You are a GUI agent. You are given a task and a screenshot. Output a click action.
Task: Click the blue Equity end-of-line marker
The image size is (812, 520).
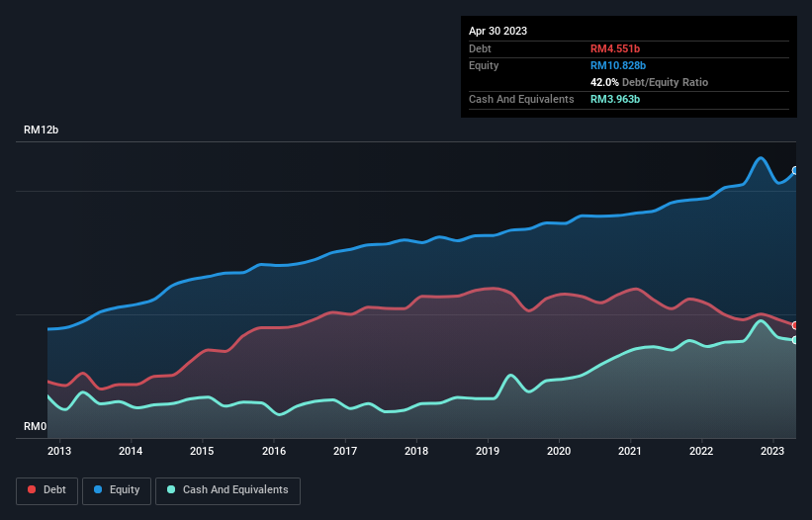(x=795, y=170)
